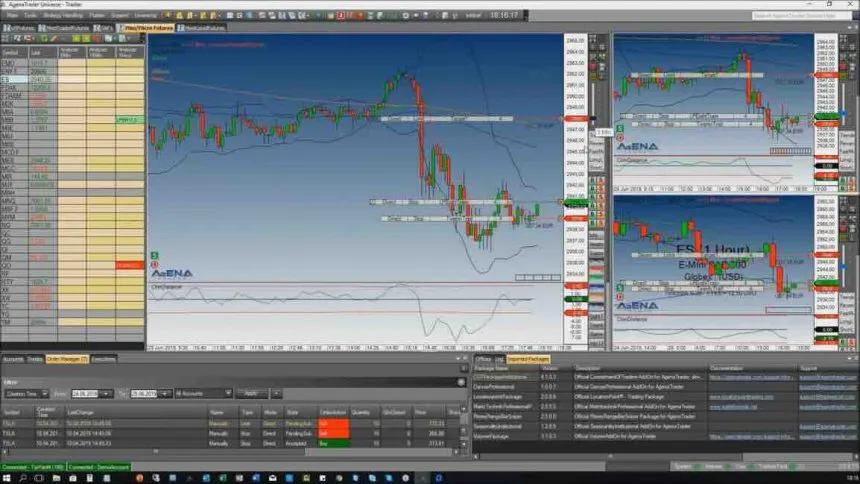Select the ES row in the watchlist

tap(72, 79)
